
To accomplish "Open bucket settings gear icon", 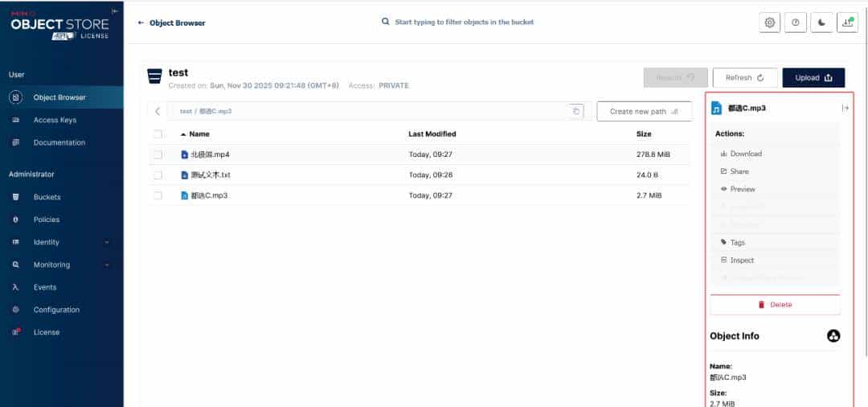I will point(769,23).
